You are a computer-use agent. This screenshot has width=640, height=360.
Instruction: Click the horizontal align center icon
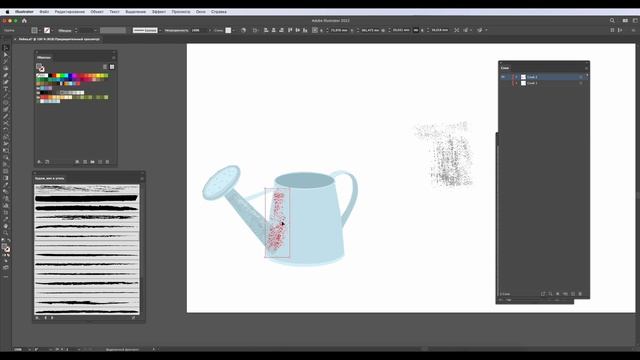[273, 30]
